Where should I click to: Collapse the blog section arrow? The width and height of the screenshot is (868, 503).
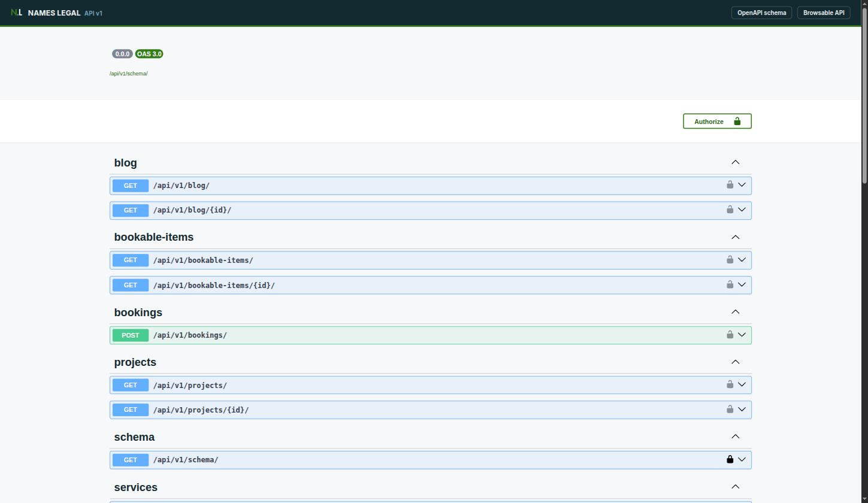(x=736, y=162)
